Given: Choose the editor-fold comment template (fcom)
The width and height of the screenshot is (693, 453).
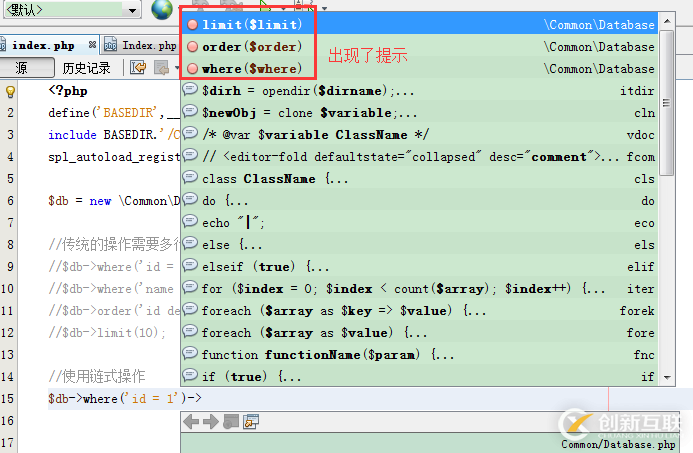Looking at the screenshot, I should pyautogui.click(x=419, y=157).
